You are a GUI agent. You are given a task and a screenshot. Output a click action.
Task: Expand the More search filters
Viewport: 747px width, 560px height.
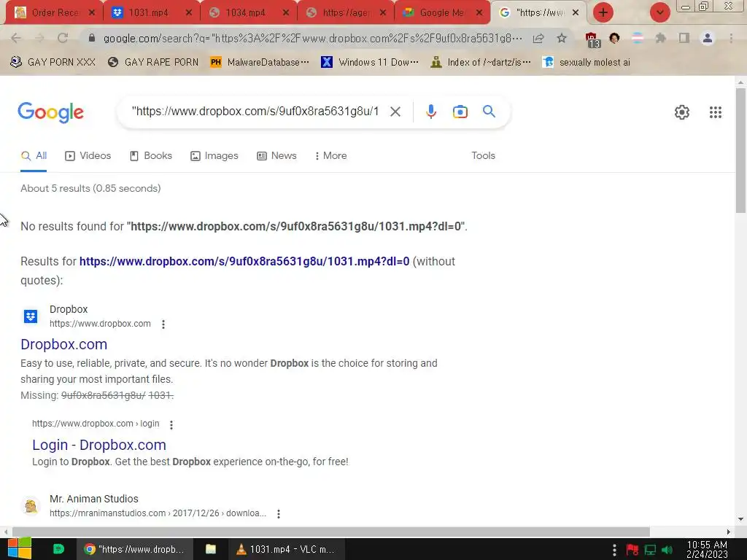click(330, 156)
